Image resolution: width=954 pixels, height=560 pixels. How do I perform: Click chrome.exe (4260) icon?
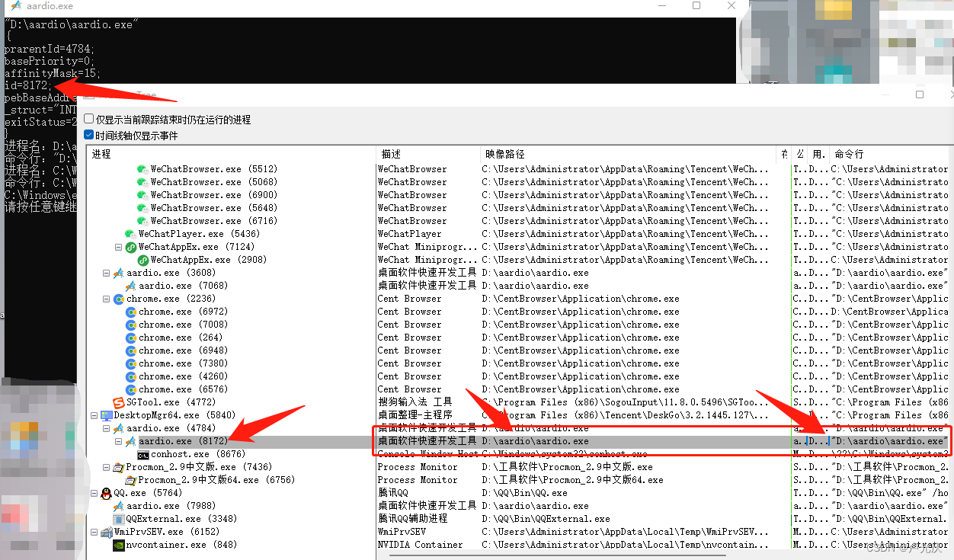click(x=130, y=376)
